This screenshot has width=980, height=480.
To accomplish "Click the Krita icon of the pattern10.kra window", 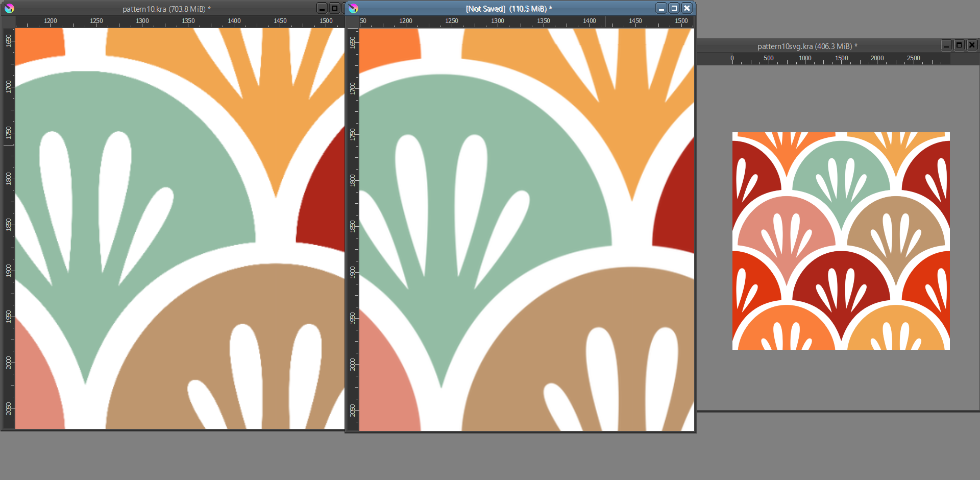I will pyautogui.click(x=9, y=9).
